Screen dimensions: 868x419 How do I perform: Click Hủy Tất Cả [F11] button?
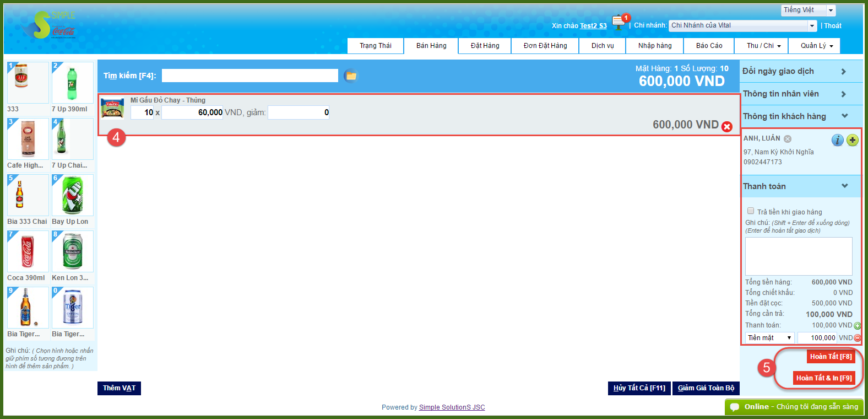click(x=639, y=388)
